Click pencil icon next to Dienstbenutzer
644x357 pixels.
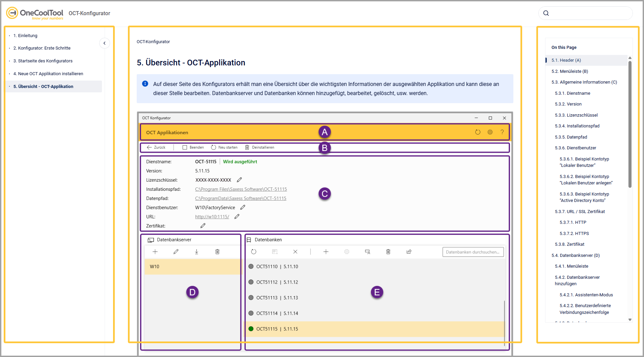tap(243, 207)
